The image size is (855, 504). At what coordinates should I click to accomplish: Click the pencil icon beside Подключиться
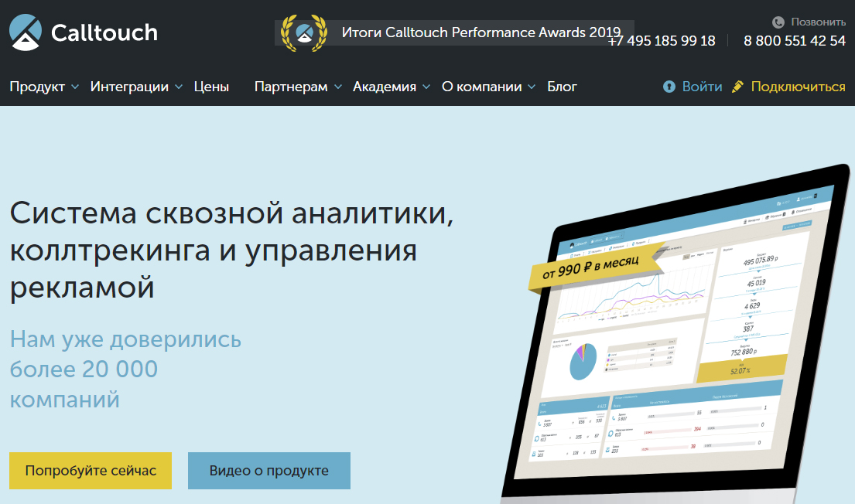(737, 87)
